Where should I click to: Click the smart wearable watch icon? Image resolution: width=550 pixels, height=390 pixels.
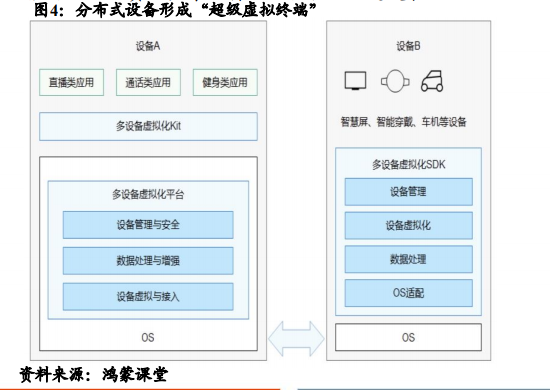pyautogui.click(x=395, y=81)
